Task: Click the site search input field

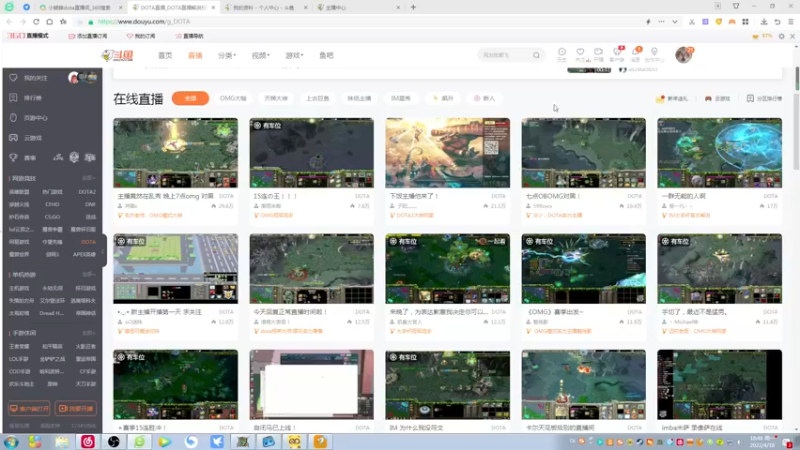Action: [505, 55]
